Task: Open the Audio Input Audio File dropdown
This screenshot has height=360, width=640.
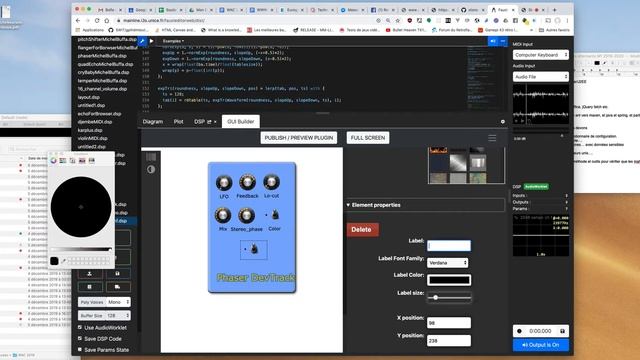Action: (x=541, y=77)
